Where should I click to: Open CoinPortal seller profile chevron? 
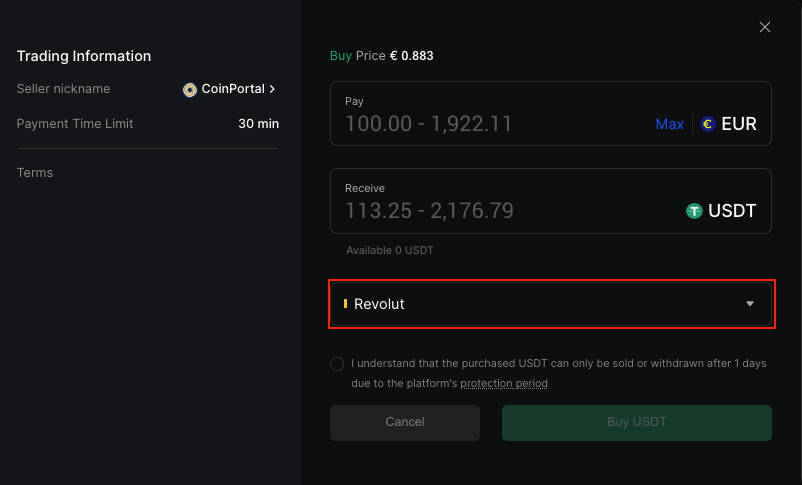click(272, 89)
